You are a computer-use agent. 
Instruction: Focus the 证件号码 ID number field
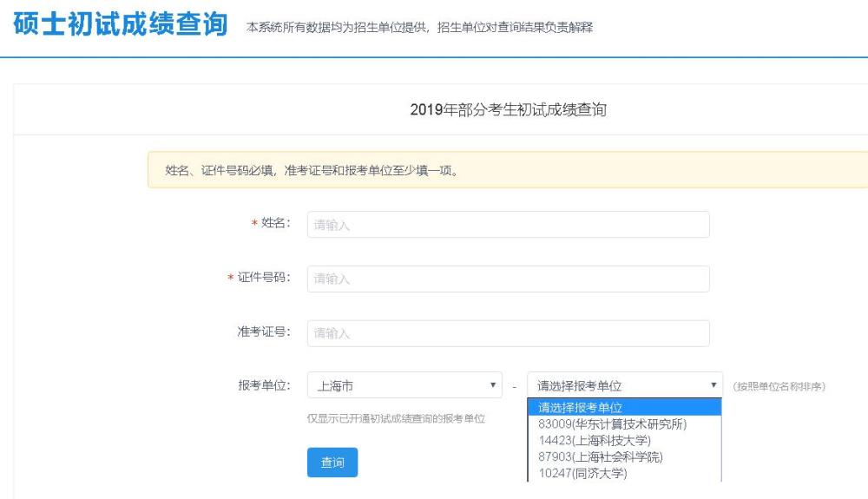[508, 279]
